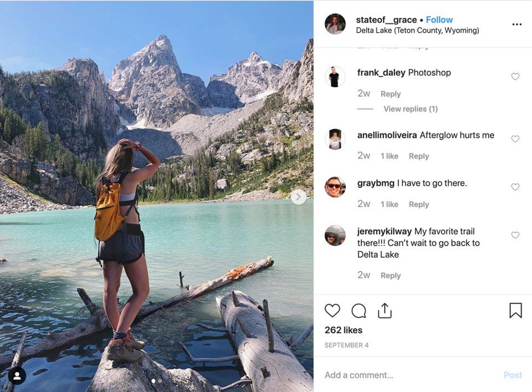Open jeremykilway's profile avatar
The height and width of the screenshot is (392, 532).
pos(335,236)
